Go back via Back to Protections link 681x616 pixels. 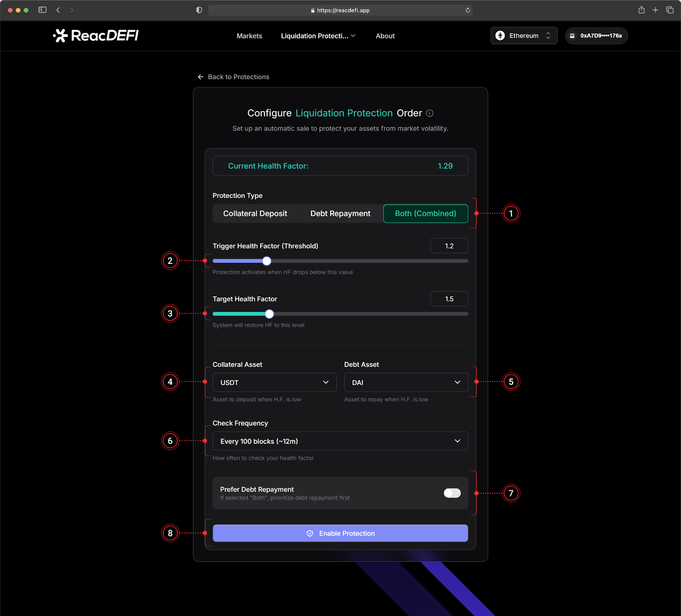(x=233, y=77)
